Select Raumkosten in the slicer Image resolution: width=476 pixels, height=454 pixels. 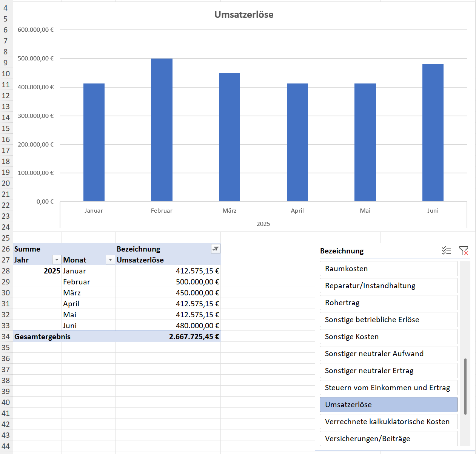388,269
